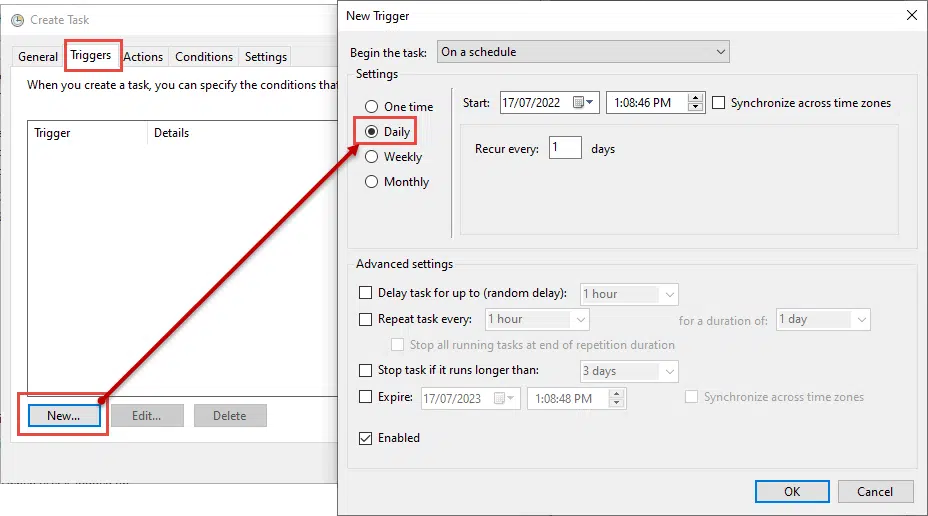Click the Create Task clock icon
The height and width of the screenshot is (516, 928).
tap(18, 20)
